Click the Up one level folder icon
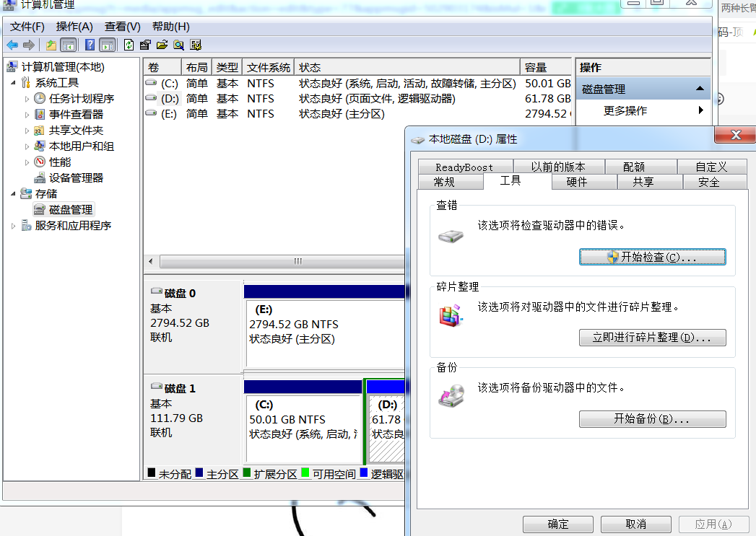The width and height of the screenshot is (756, 536). click(x=51, y=45)
